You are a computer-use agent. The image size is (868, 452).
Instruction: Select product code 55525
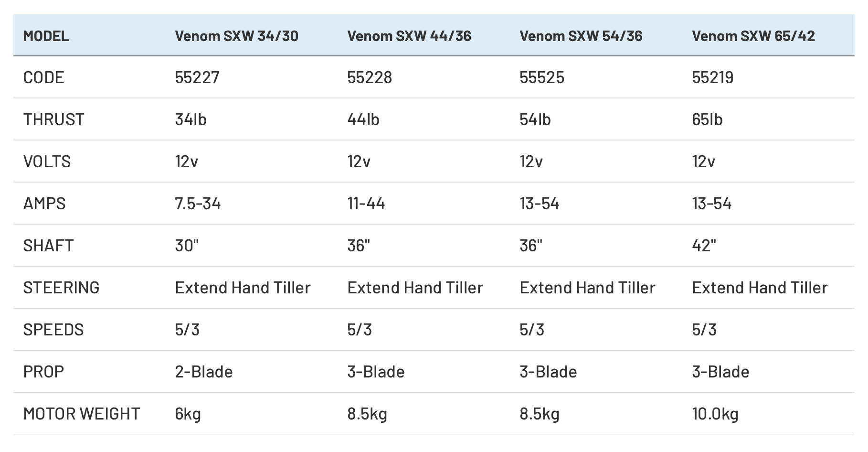pyautogui.click(x=542, y=77)
